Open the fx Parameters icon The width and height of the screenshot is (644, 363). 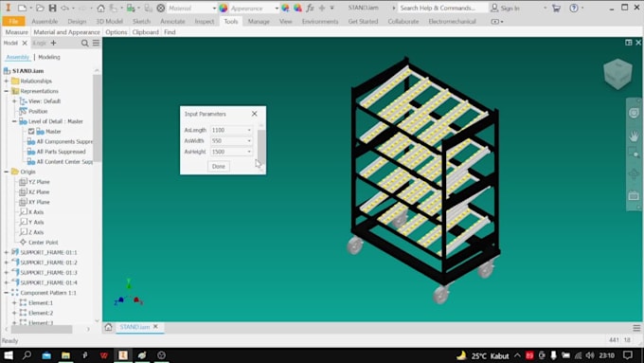pos(310,8)
